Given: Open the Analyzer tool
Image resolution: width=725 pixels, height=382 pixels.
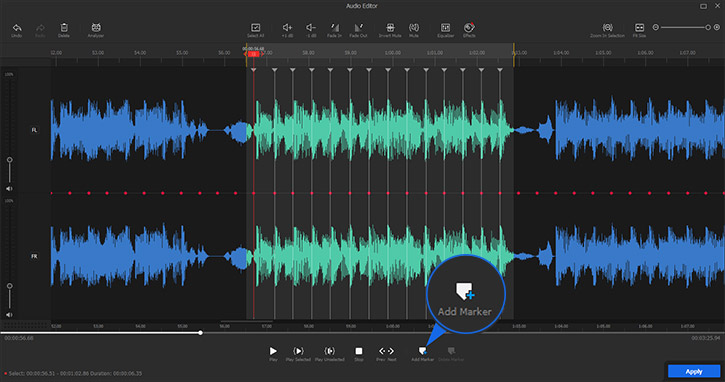Looking at the screenshot, I should coord(96,28).
